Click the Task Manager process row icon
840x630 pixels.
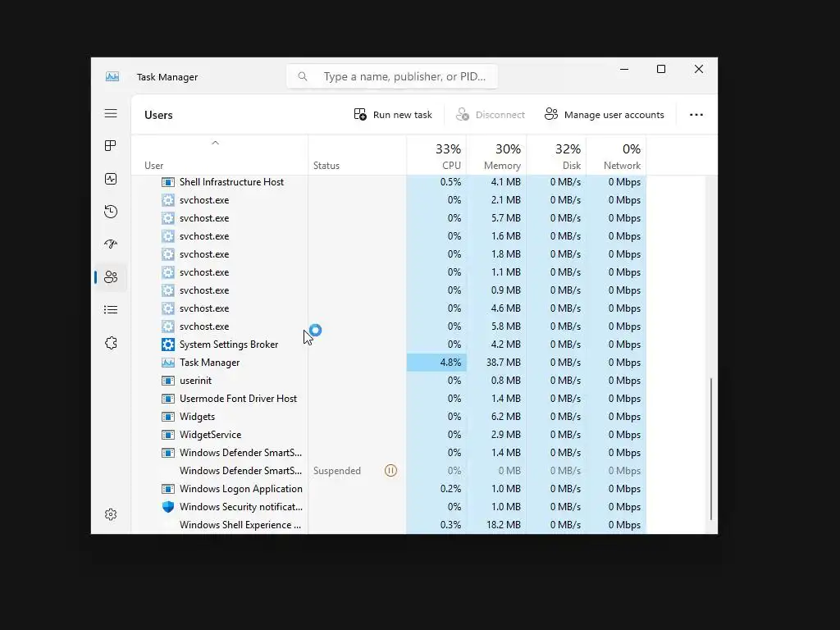click(x=167, y=363)
